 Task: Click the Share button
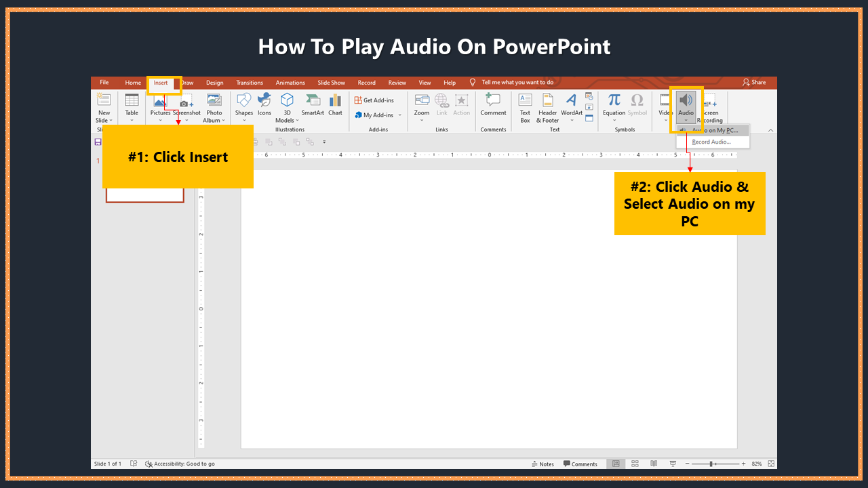coord(754,83)
